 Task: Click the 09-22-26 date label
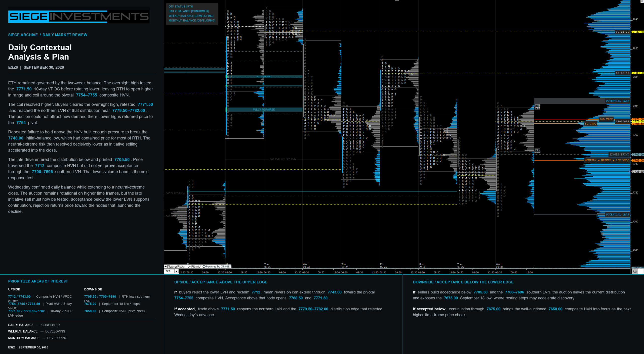[622, 32]
